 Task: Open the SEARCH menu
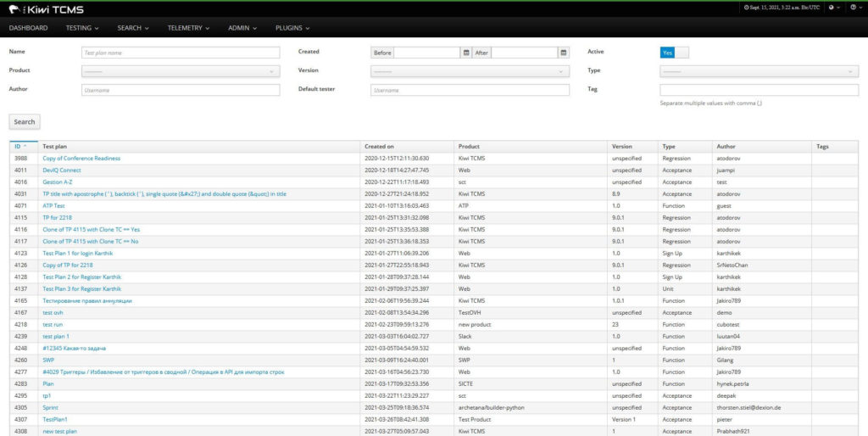[133, 28]
